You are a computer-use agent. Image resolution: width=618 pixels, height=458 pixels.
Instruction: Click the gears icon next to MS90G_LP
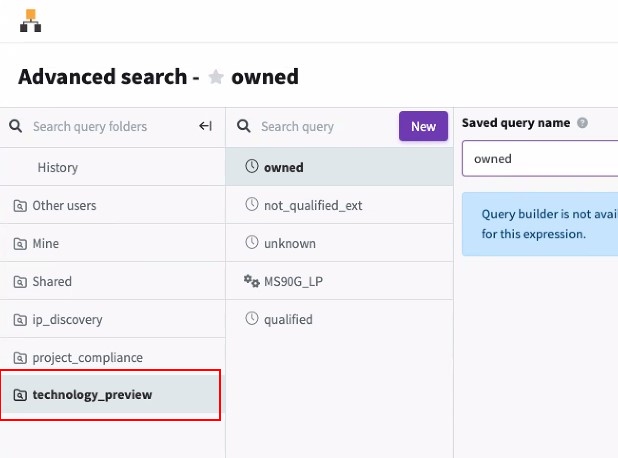point(252,282)
